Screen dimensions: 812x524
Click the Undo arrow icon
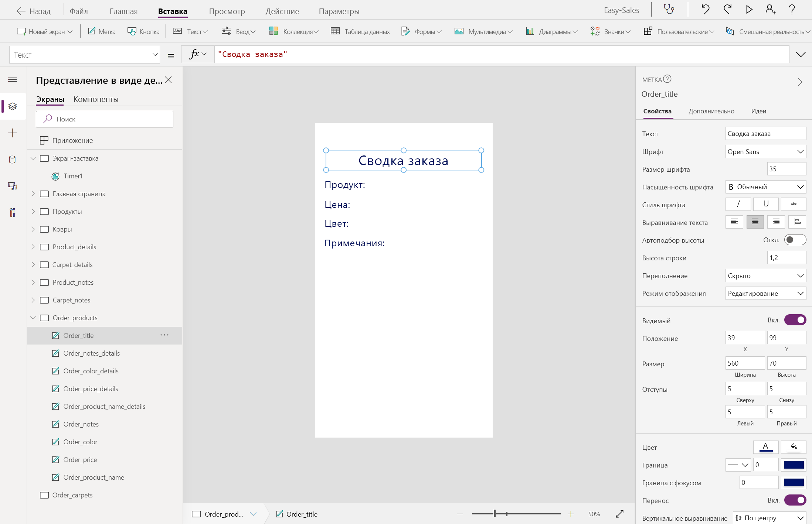tap(705, 10)
